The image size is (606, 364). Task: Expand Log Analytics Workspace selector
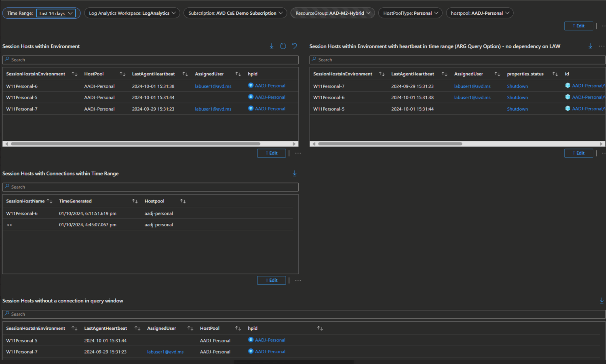click(132, 13)
